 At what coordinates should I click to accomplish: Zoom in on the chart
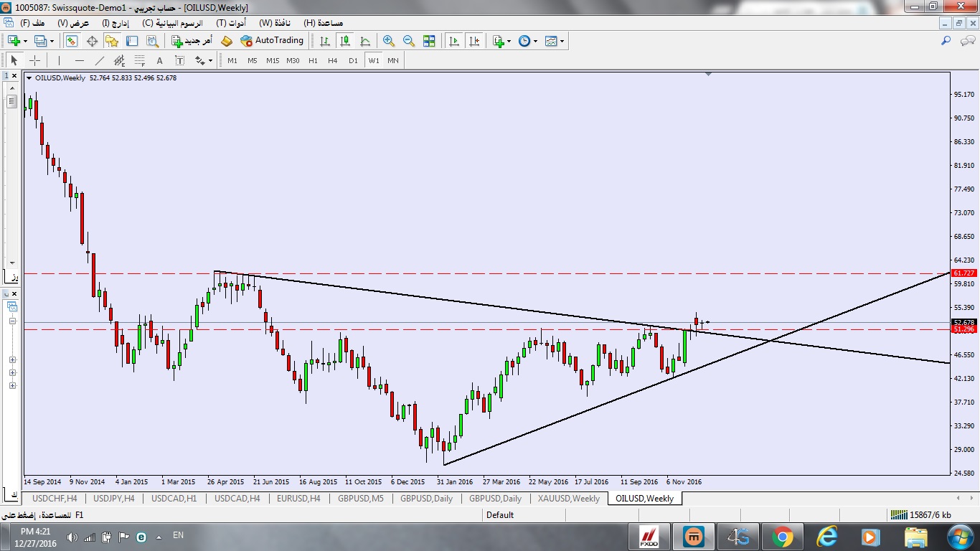tap(388, 41)
